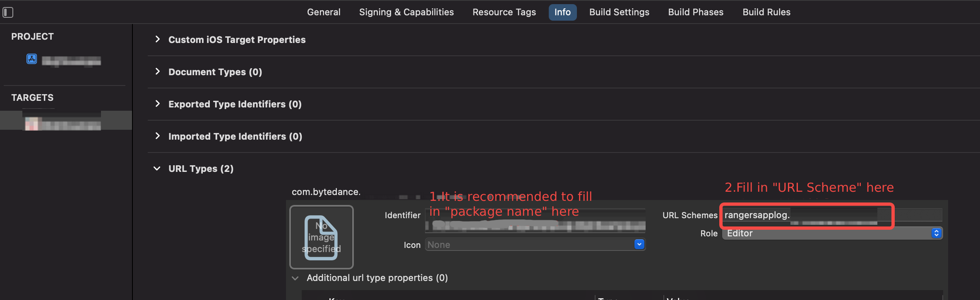Collapse the URL Types (2) section
Image resolution: width=980 pixels, height=300 pixels.
tap(157, 169)
